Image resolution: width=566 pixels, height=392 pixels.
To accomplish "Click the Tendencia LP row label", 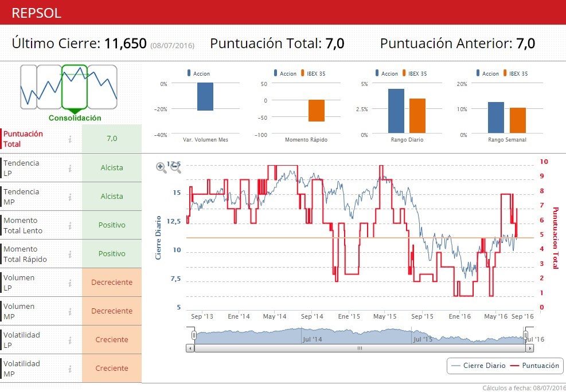I will point(21,168).
